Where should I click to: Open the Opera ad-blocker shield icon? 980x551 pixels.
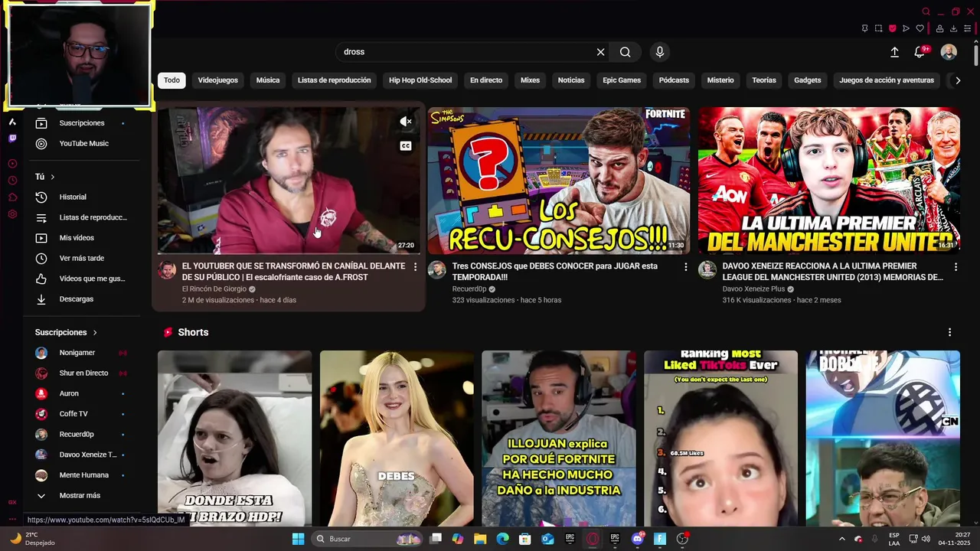coord(892,28)
